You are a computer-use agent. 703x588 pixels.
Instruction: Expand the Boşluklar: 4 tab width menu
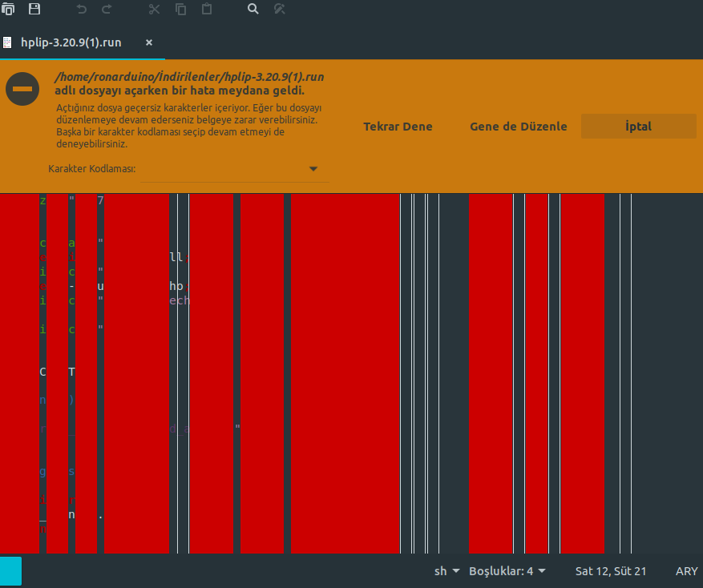coord(507,571)
